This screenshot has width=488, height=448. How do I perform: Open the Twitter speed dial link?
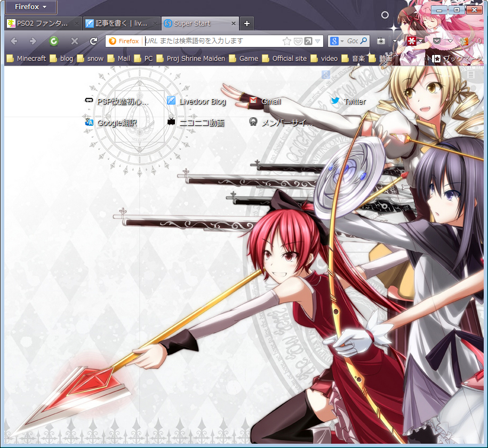tap(348, 101)
